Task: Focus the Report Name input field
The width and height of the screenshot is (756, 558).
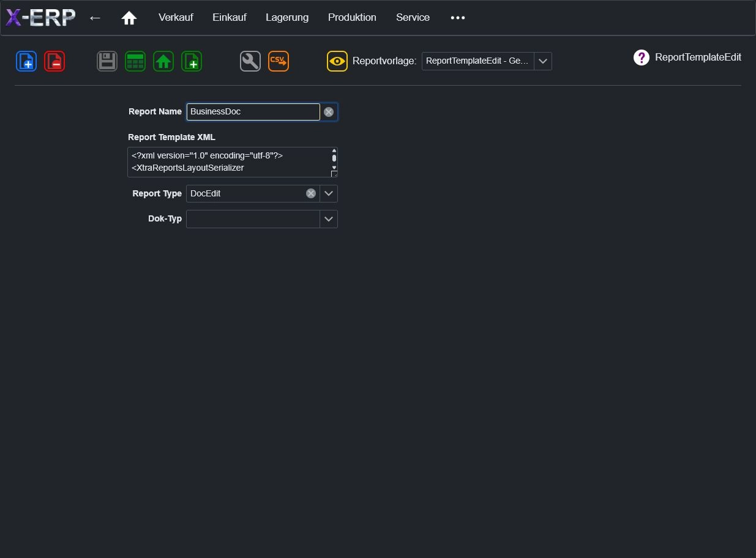Action: pos(253,112)
